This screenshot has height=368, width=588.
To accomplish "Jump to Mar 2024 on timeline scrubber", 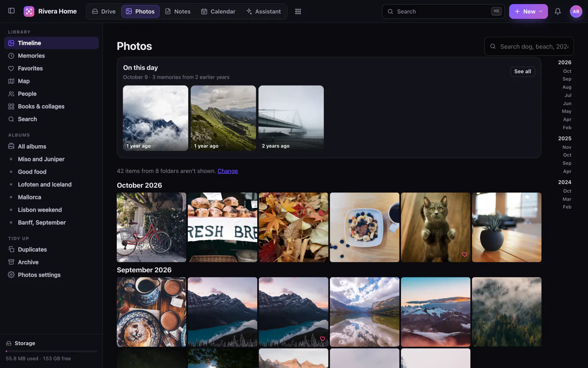I will point(567,199).
